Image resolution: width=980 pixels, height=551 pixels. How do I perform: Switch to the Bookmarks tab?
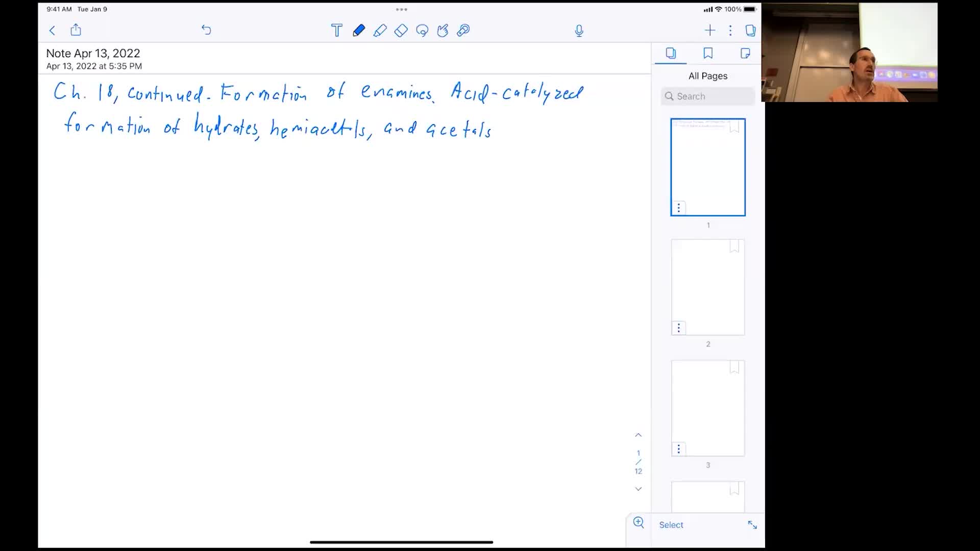coord(708,53)
